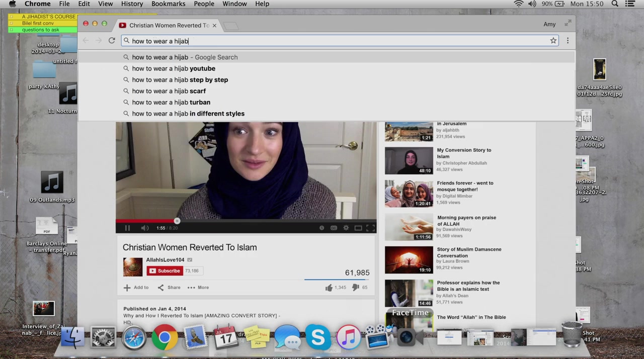Viewport: 644px width, 359px height.
Task: Switch video to theater mode
Action: pos(358,228)
